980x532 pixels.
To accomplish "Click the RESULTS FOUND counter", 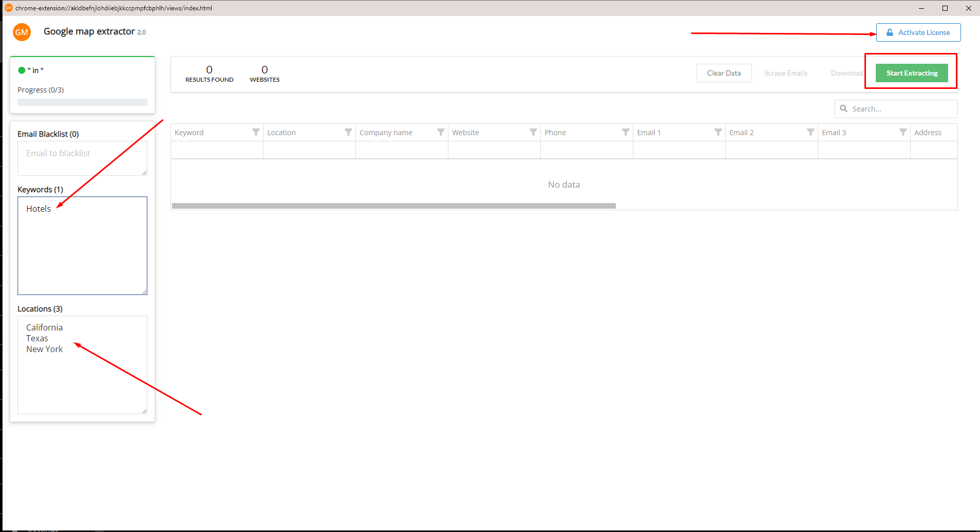I will click(209, 74).
